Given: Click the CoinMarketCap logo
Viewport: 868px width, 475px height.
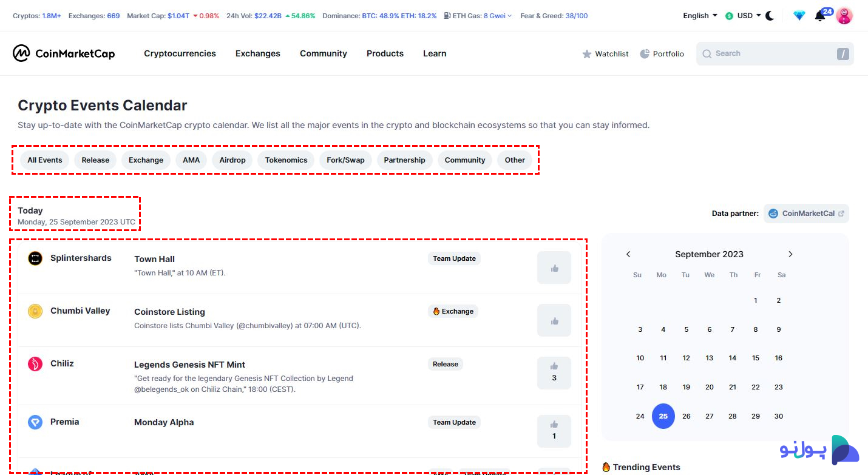Looking at the screenshot, I should coord(64,53).
